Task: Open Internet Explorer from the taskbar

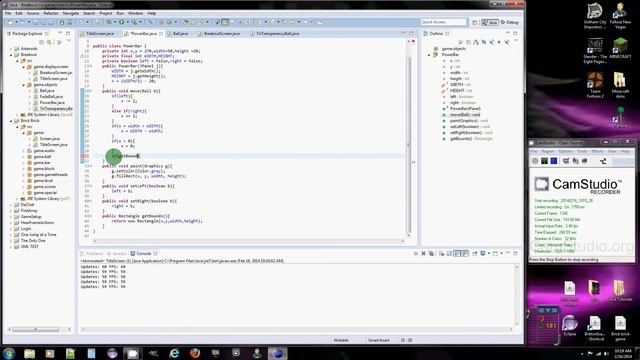Action: [174, 353]
